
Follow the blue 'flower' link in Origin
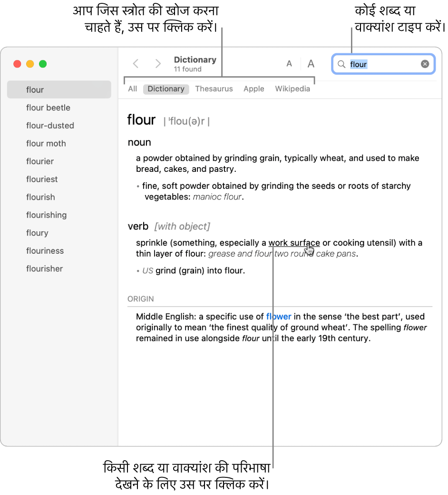(x=279, y=317)
